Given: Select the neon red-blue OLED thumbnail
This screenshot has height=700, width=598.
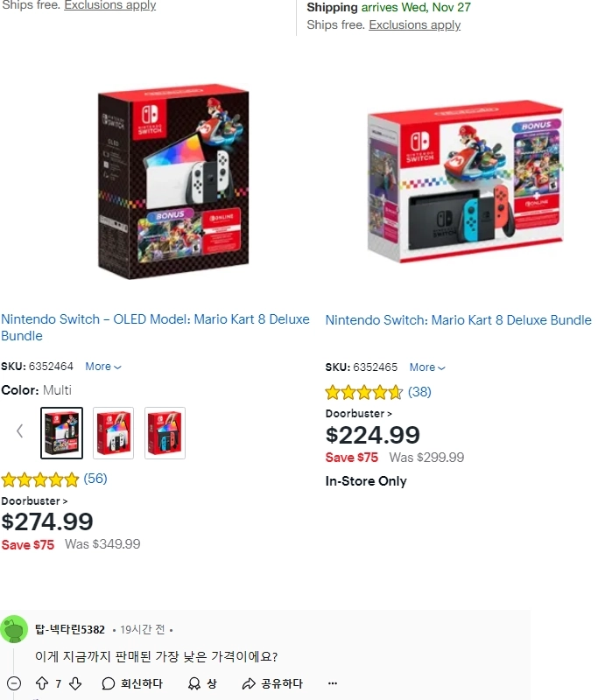Looking at the screenshot, I should (x=165, y=432).
